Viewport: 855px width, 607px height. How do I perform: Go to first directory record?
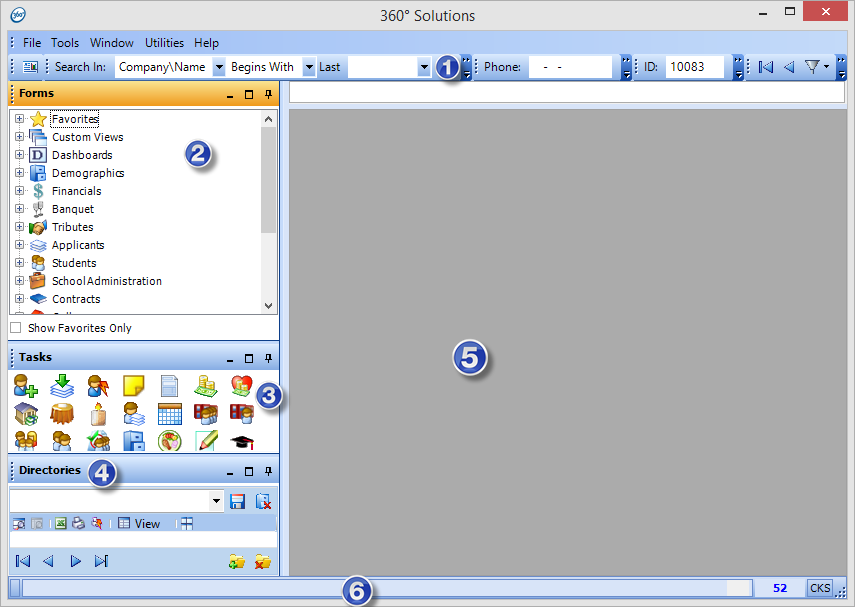point(23,561)
